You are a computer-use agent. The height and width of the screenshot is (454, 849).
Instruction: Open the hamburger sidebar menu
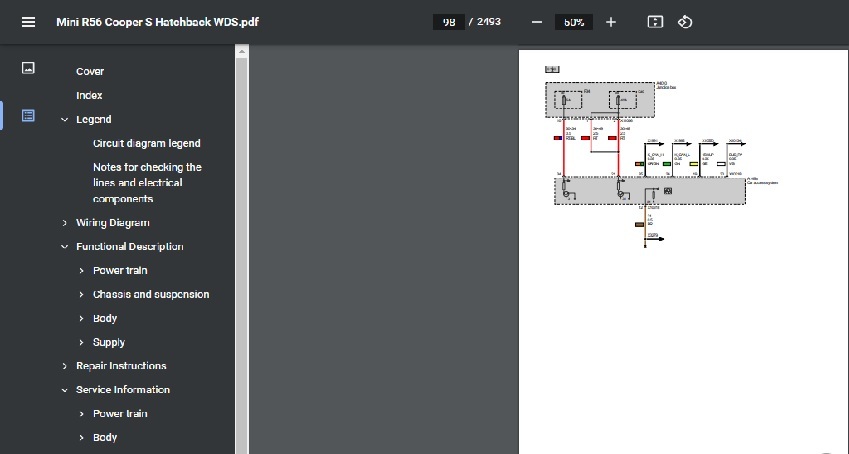[28, 22]
